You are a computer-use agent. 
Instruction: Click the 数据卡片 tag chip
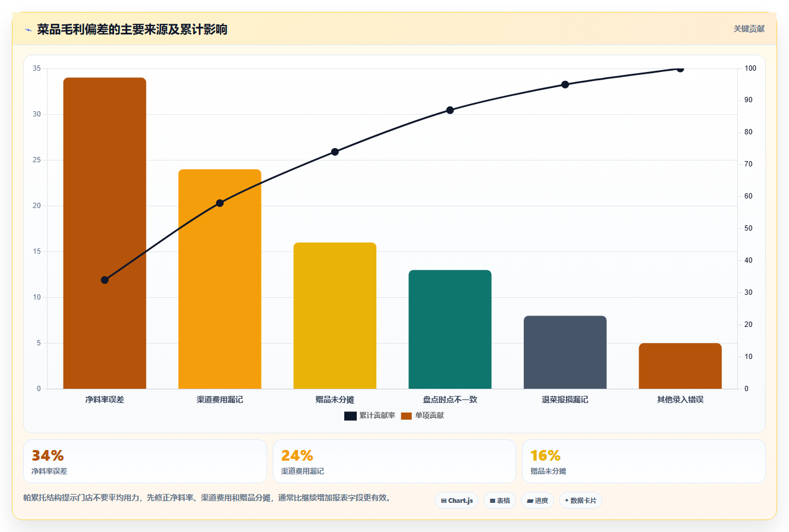tap(580, 500)
